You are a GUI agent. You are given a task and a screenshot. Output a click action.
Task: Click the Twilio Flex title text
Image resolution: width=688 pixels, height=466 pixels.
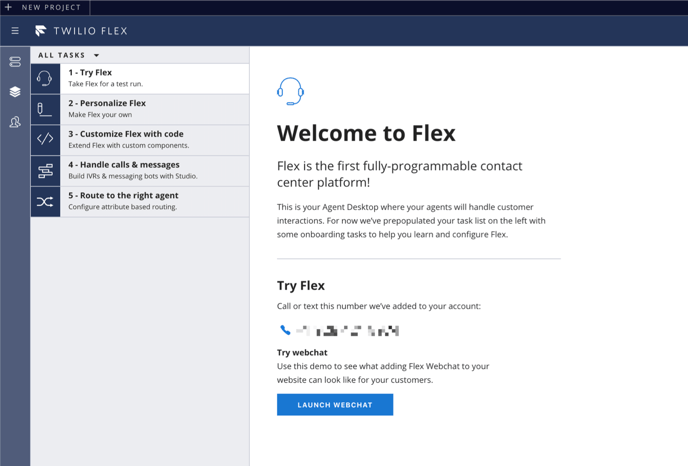pyautogui.click(x=90, y=31)
